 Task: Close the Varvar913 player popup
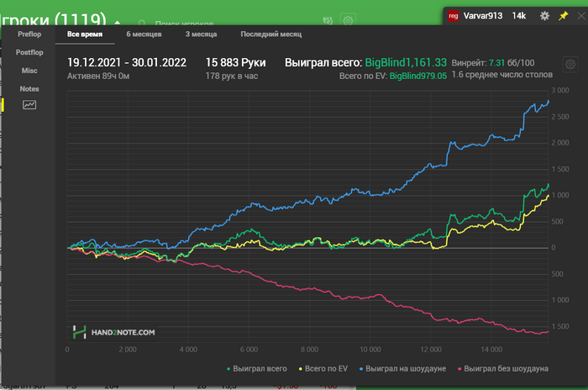click(581, 16)
